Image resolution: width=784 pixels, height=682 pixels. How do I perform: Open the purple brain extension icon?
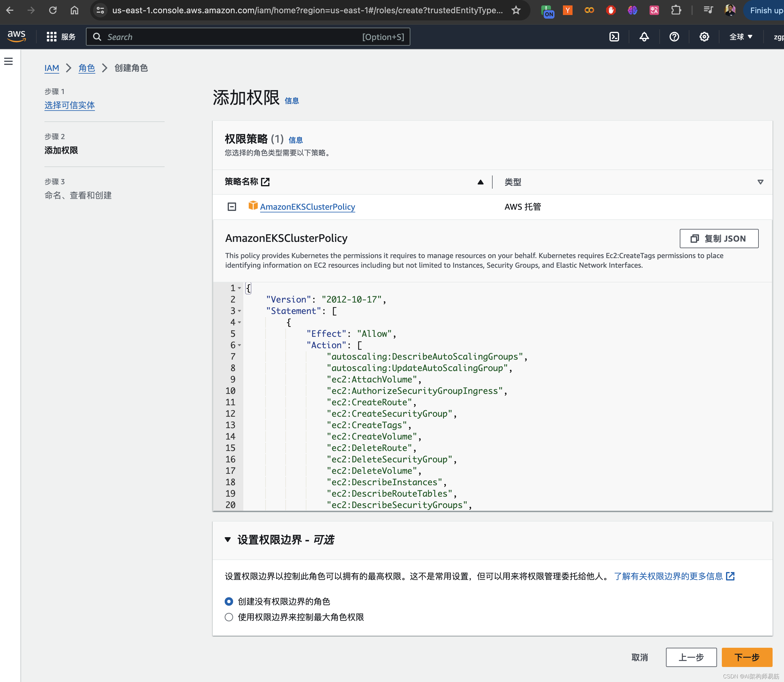(x=633, y=10)
